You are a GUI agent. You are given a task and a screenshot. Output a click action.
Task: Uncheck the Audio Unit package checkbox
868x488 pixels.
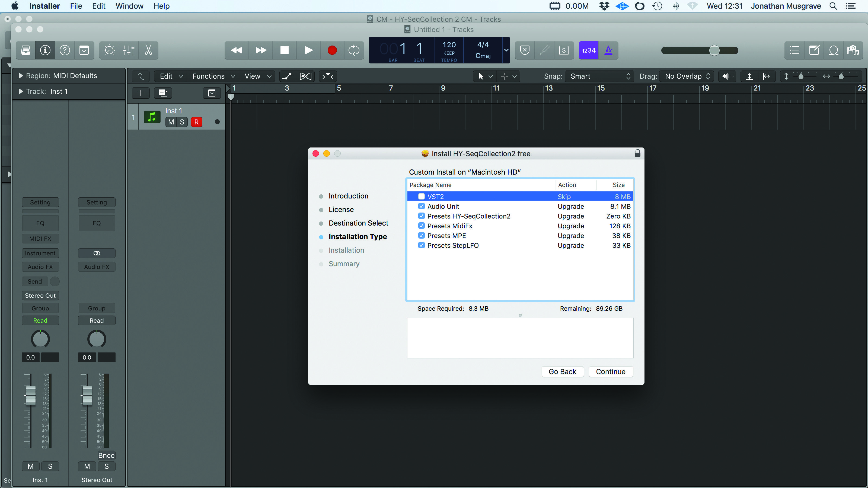point(421,206)
